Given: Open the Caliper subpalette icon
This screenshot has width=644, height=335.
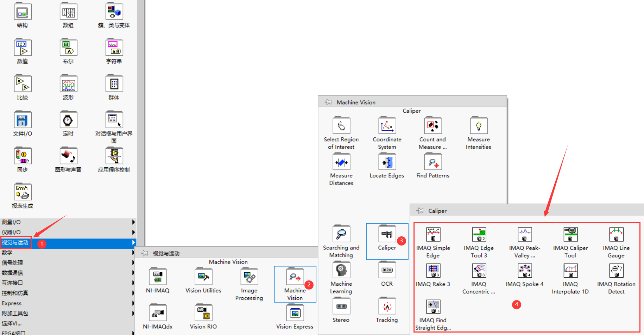Looking at the screenshot, I should [x=387, y=234].
